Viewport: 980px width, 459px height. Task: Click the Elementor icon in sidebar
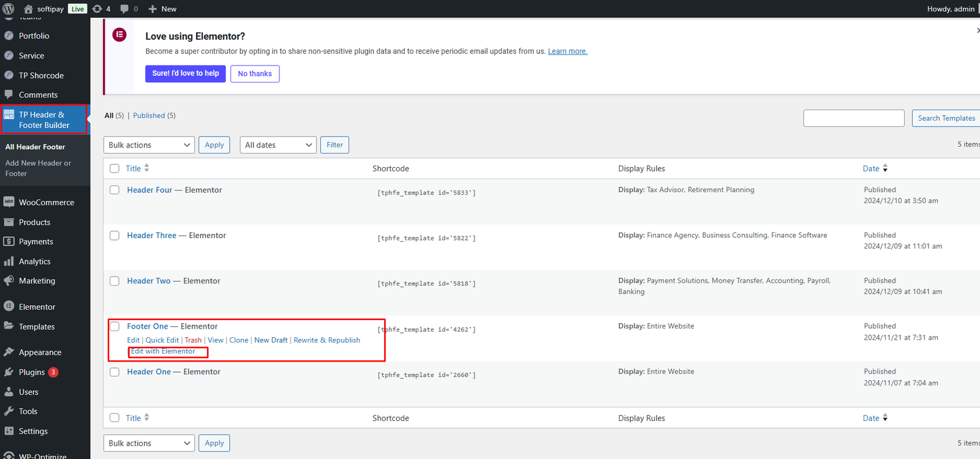point(9,307)
